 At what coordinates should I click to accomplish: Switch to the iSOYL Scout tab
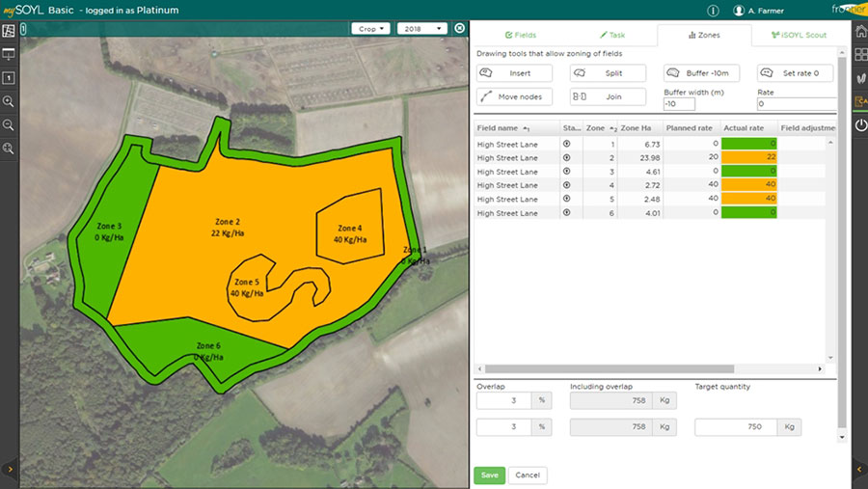tap(800, 35)
